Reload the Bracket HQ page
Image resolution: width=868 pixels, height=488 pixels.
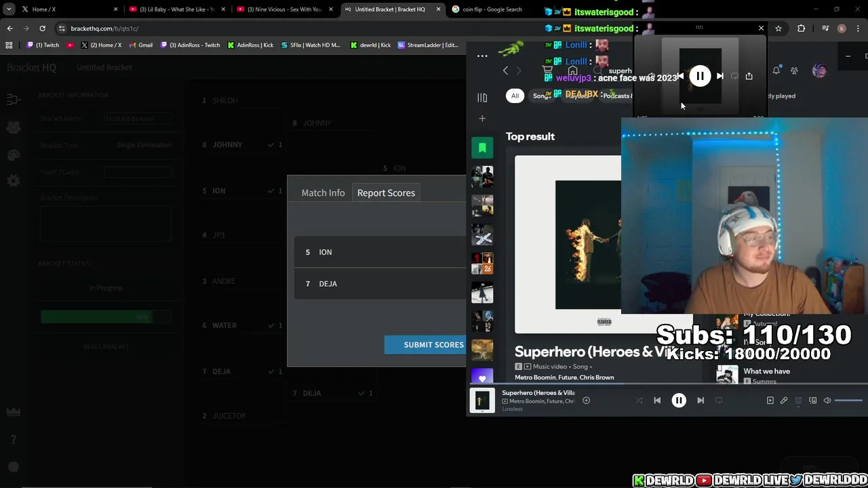(42, 28)
